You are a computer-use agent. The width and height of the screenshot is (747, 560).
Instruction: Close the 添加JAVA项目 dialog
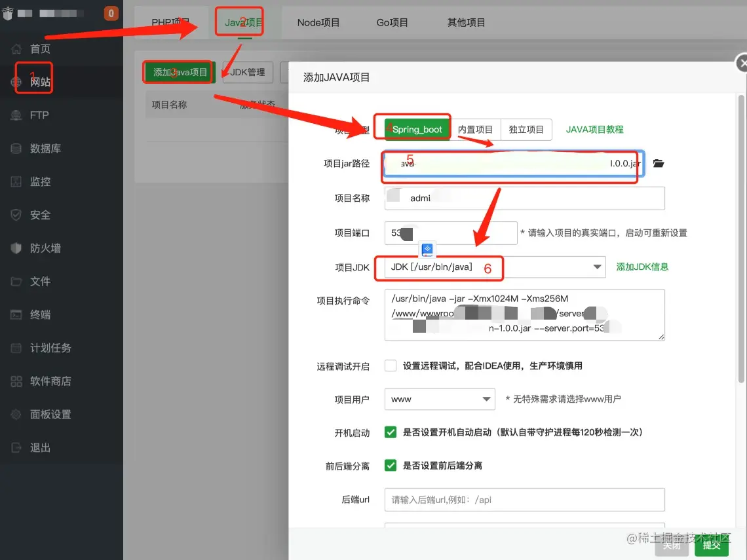coord(741,63)
